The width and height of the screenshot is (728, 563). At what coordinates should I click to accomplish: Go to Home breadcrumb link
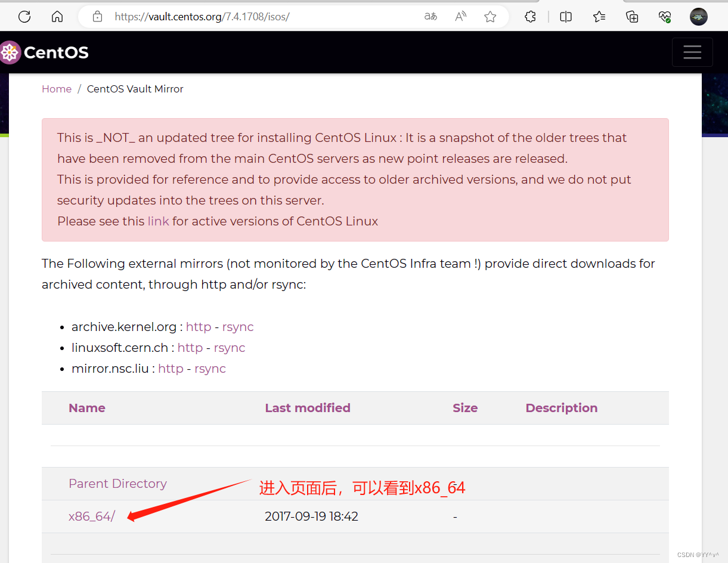point(57,89)
